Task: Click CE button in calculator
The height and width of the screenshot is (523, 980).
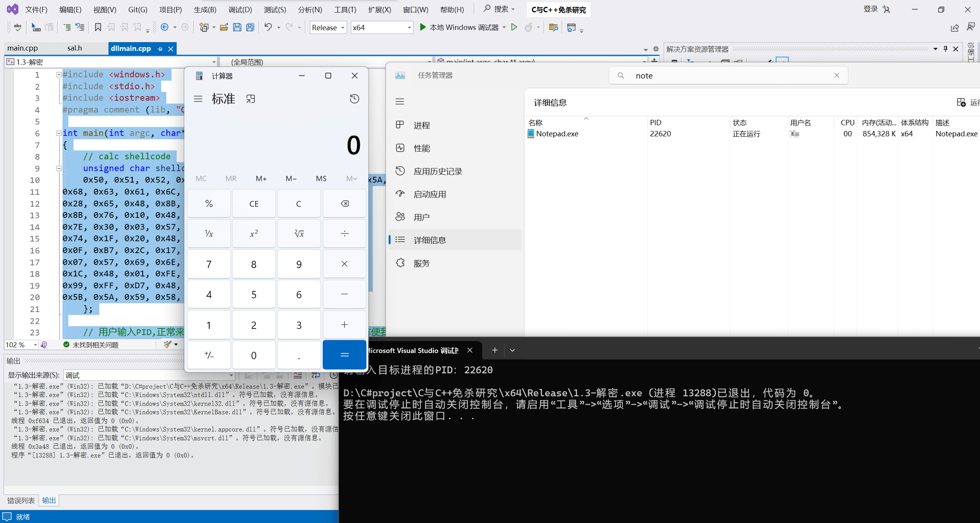Action: (254, 204)
